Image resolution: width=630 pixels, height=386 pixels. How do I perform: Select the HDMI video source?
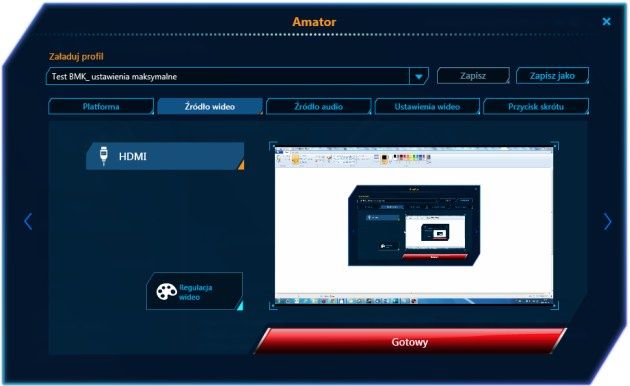coord(165,156)
